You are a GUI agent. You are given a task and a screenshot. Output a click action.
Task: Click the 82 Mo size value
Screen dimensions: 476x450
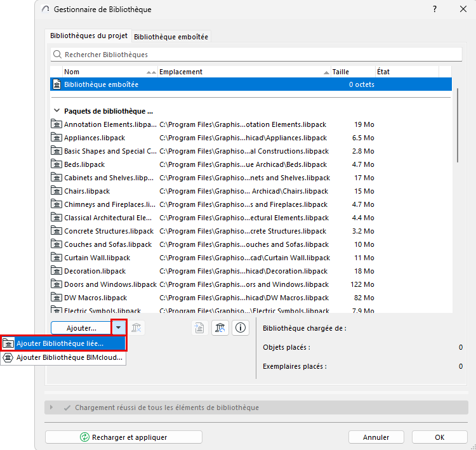coord(364,298)
